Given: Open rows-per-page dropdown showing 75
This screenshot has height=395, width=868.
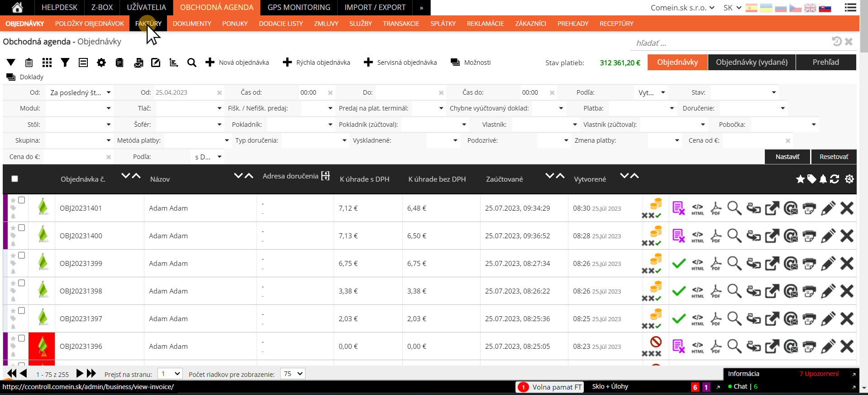Looking at the screenshot, I should point(292,374).
